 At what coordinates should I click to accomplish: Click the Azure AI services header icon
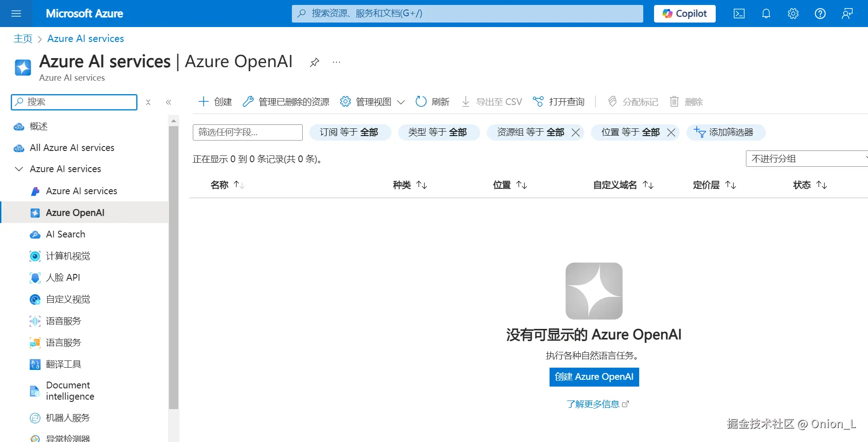(23, 68)
